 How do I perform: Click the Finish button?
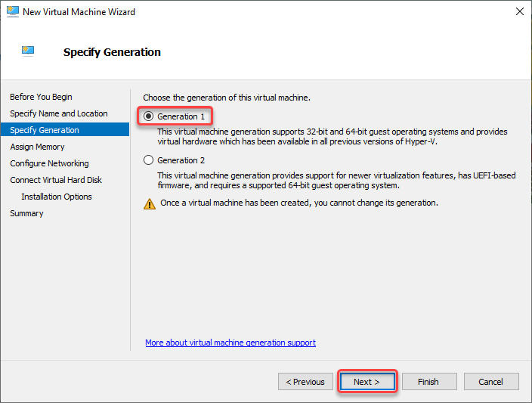coord(429,382)
